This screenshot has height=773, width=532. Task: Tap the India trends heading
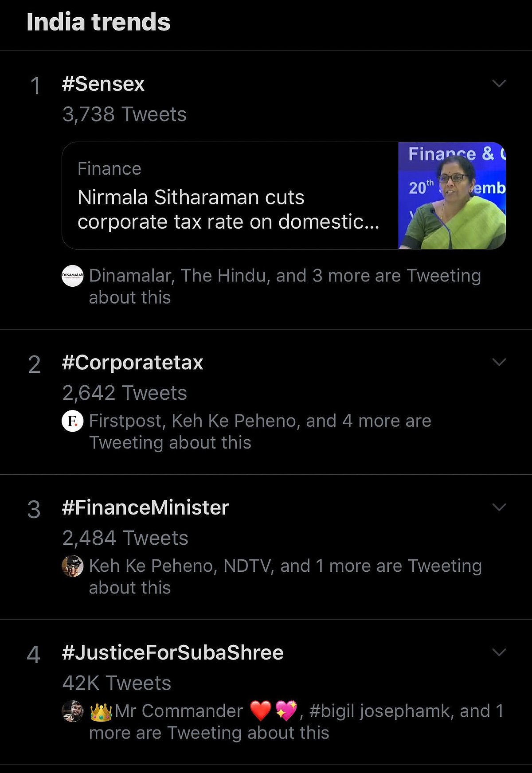pyautogui.click(x=98, y=22)
